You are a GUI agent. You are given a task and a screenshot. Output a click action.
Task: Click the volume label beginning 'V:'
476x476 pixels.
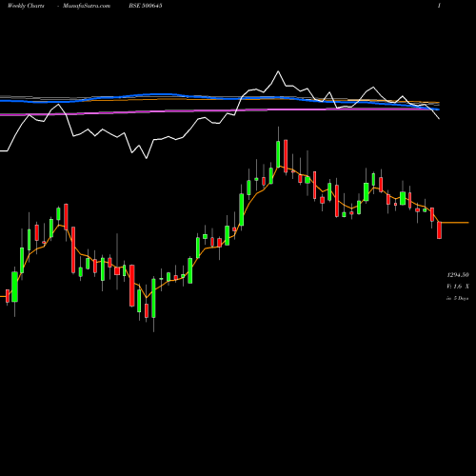click(x=458, y=287)
